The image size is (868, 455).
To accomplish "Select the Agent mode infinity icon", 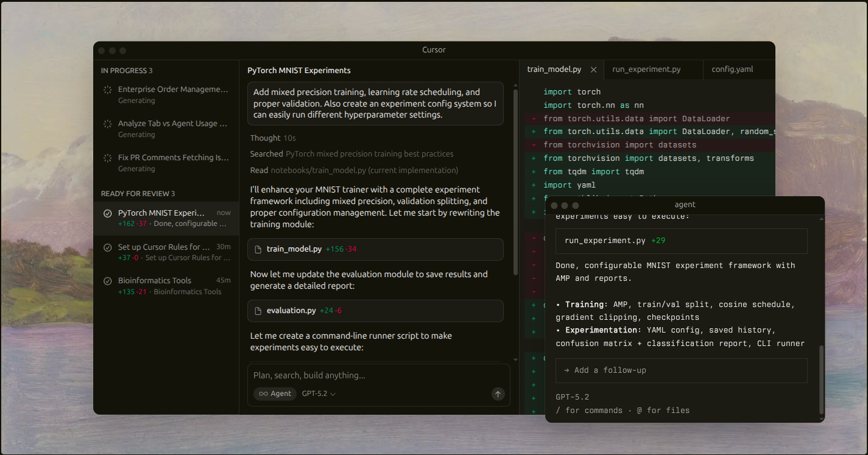I will pyautogui.click(x=263, y=393).
